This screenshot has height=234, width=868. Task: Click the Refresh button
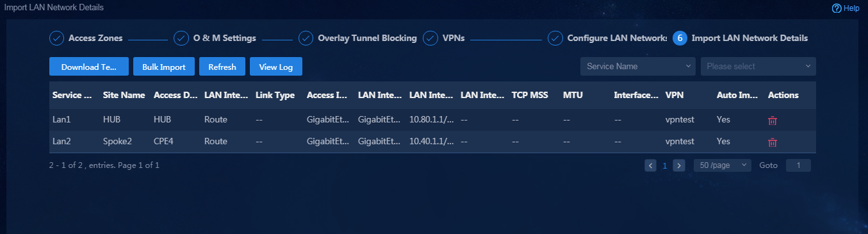(222, 67)
